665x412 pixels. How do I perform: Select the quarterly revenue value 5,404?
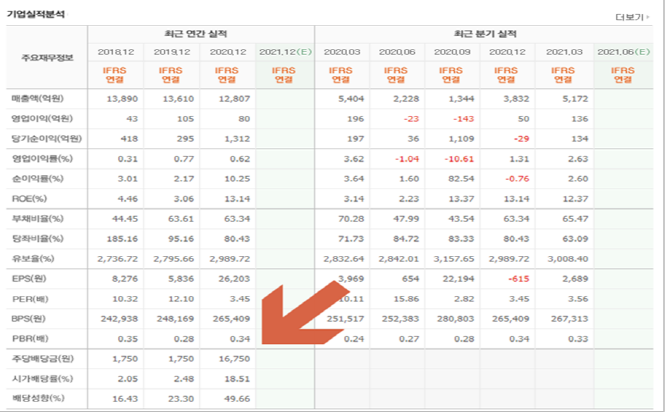click(x=352, y=99)
